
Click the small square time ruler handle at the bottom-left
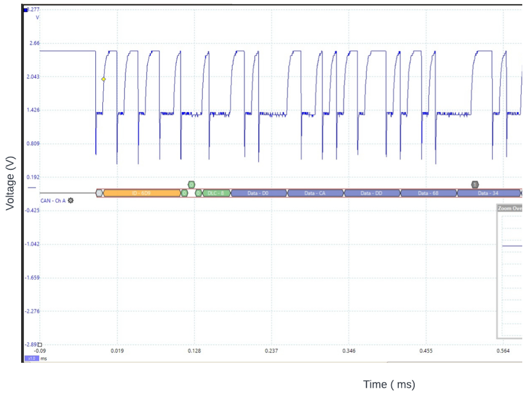40,345
